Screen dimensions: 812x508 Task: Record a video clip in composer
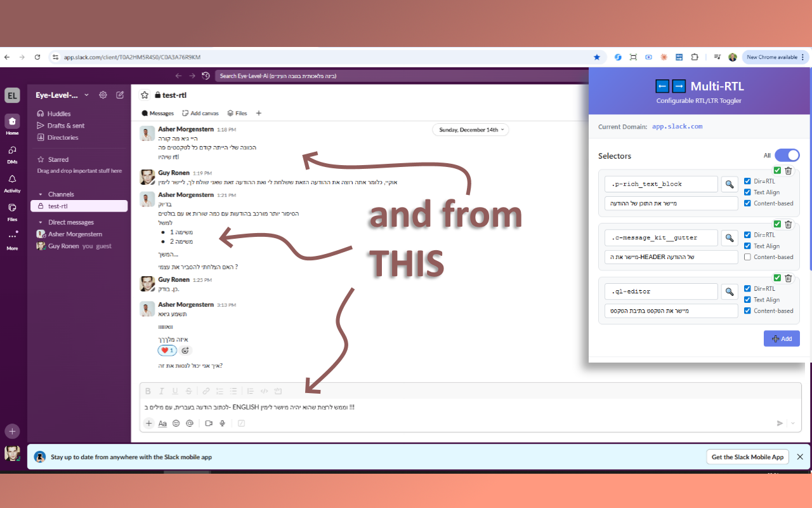(209, 424)
